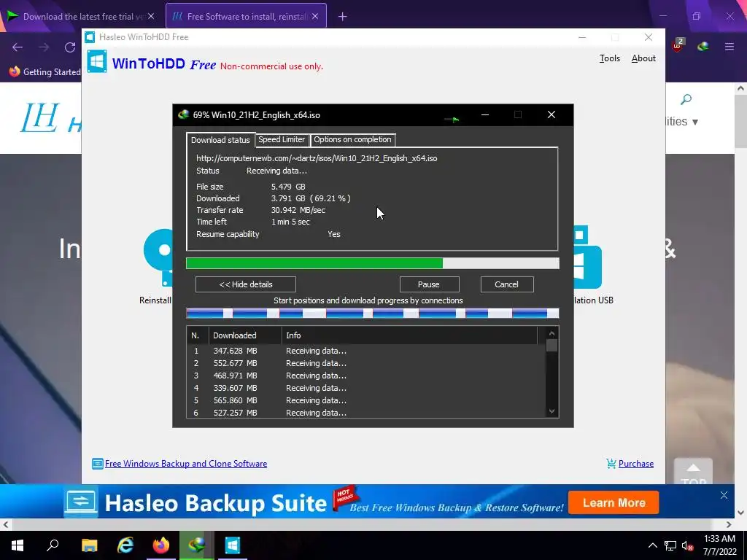
Task: Open Free Windows Backup and Clone Software link
Action: click(x=186, y=464)
